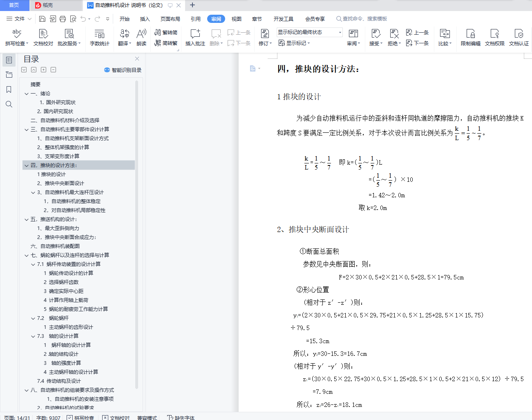Click the expand-all plus box in 目录 pane

point(44,70)
